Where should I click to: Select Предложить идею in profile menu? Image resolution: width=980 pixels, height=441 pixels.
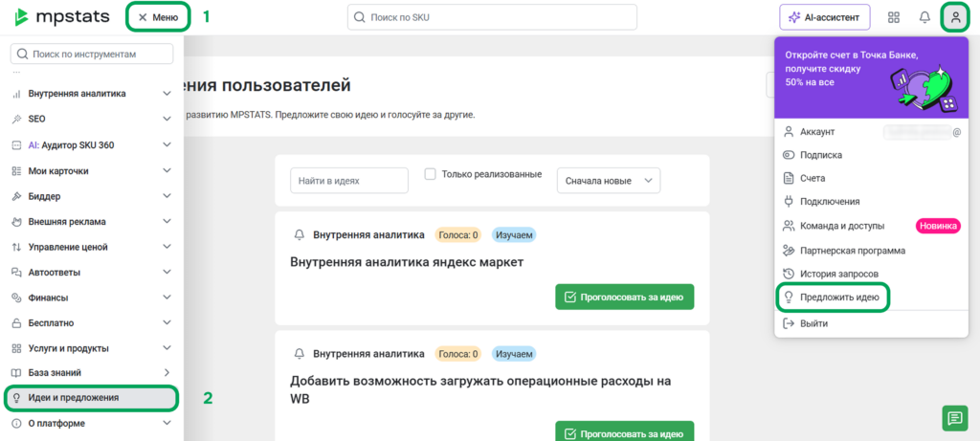coord(832,298)
